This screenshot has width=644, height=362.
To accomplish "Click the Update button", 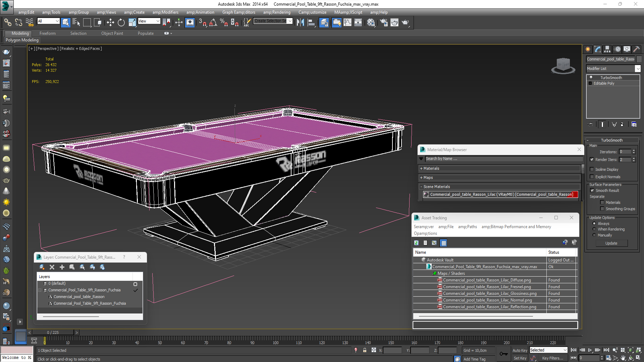I will point(611,243).
